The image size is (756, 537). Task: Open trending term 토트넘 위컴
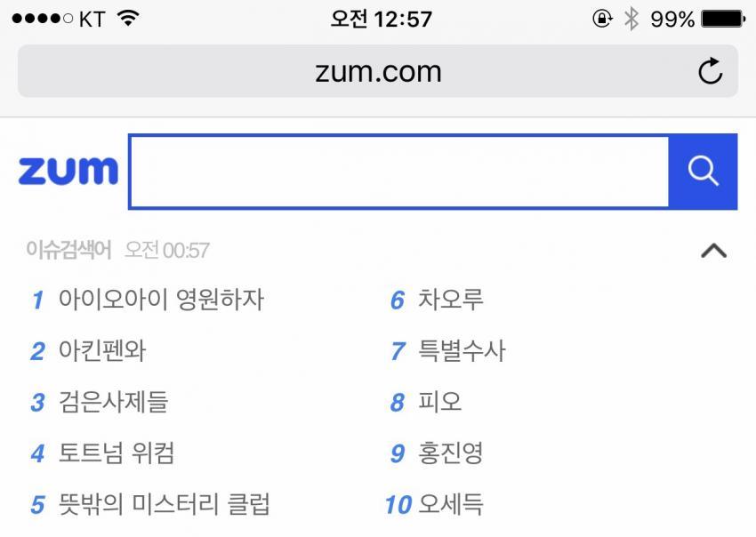pos(117,453)
